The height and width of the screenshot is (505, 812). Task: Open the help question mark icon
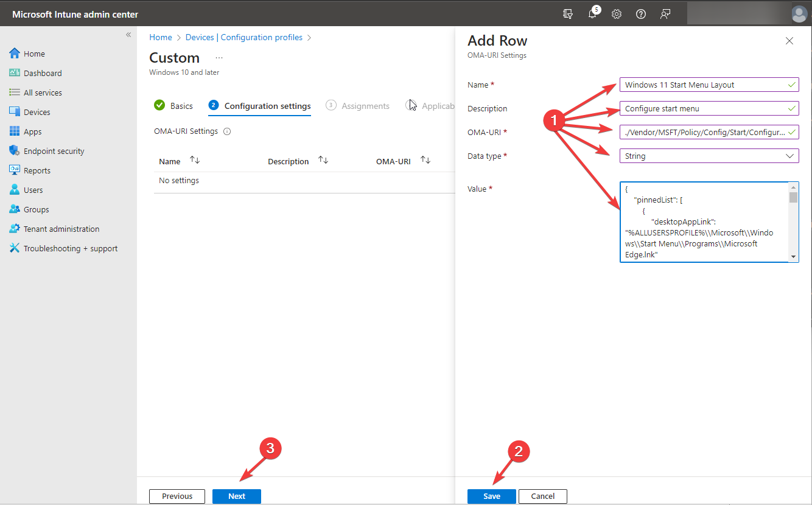click(x=641, y=14)
